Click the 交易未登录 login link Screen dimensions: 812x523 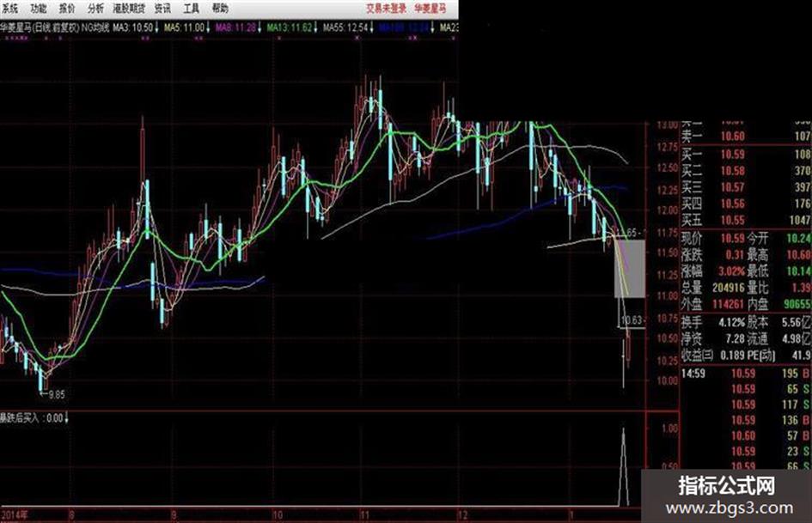click(x=387, y=9)
